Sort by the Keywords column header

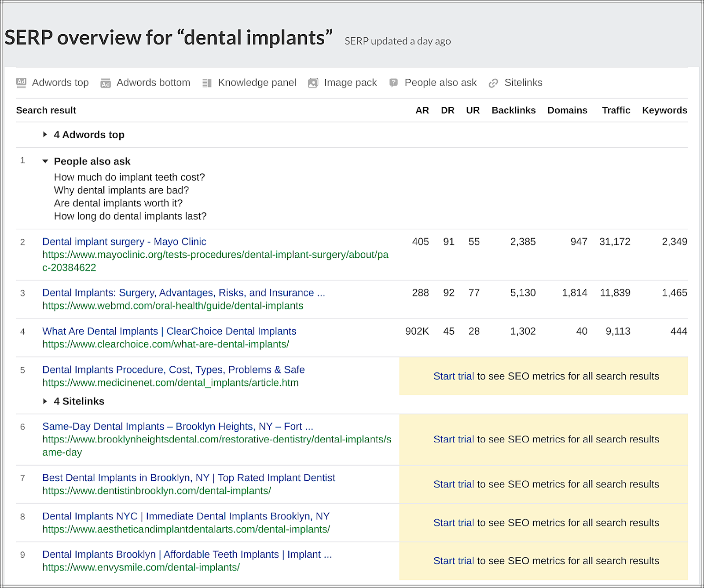pos(664,110)
